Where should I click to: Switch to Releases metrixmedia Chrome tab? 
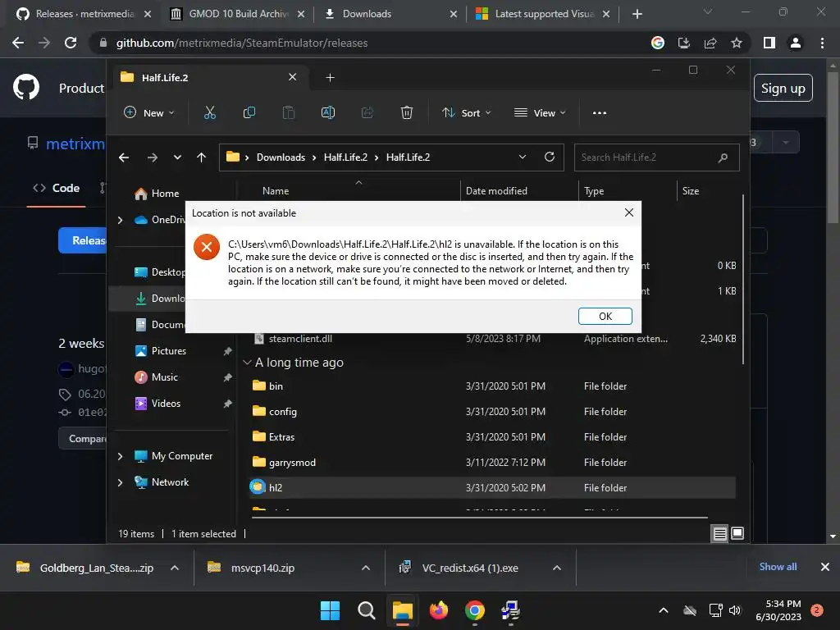84,14
